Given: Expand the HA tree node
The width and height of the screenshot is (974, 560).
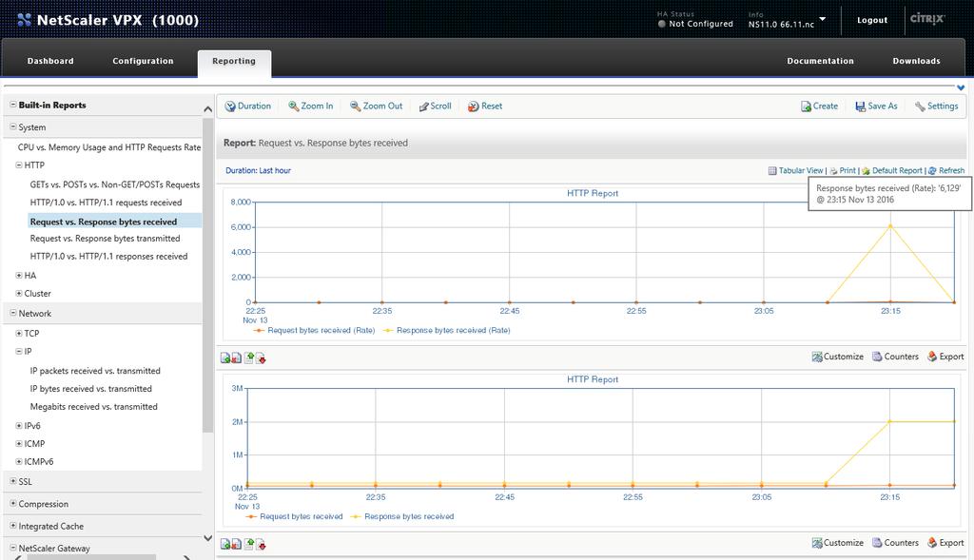Looking at the screenshot, I should (x=19, y=275).
